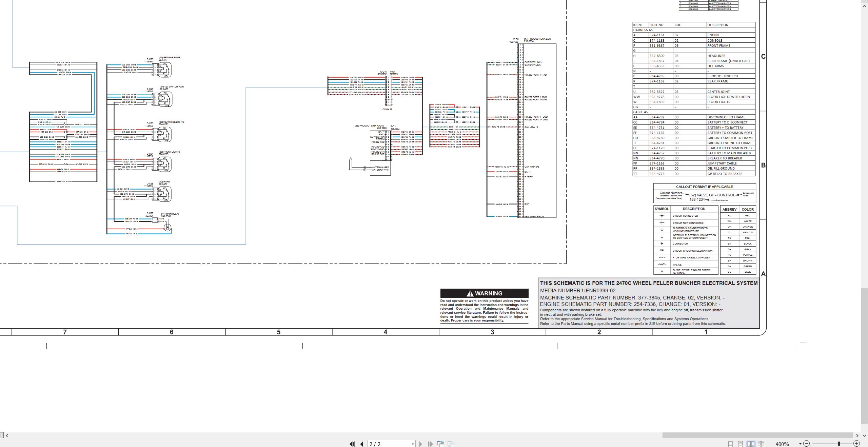
Task: Click the KEY SWITCH RUN pin label
Action: 534,216
